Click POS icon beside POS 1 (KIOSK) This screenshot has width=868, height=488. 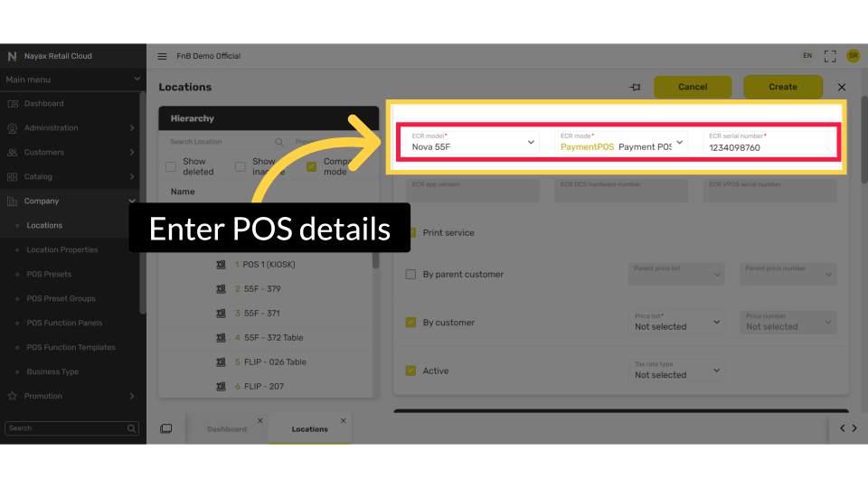click(221, 265)
